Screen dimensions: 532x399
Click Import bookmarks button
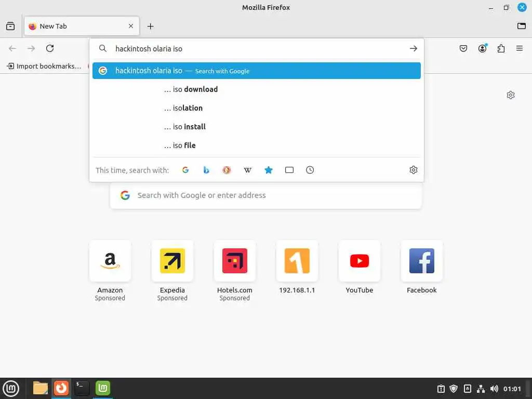tap(45, 66)
